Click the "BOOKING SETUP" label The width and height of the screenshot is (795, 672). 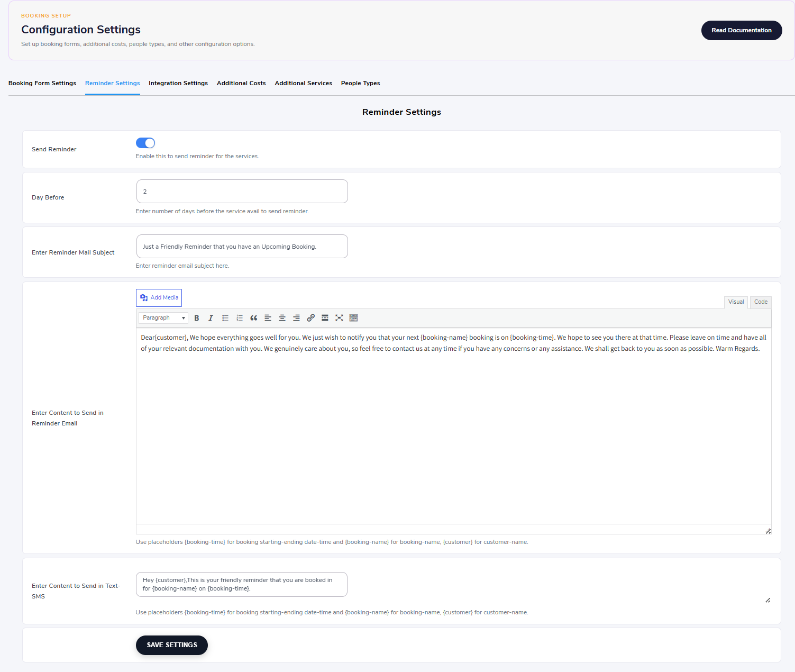click(46, 16)
